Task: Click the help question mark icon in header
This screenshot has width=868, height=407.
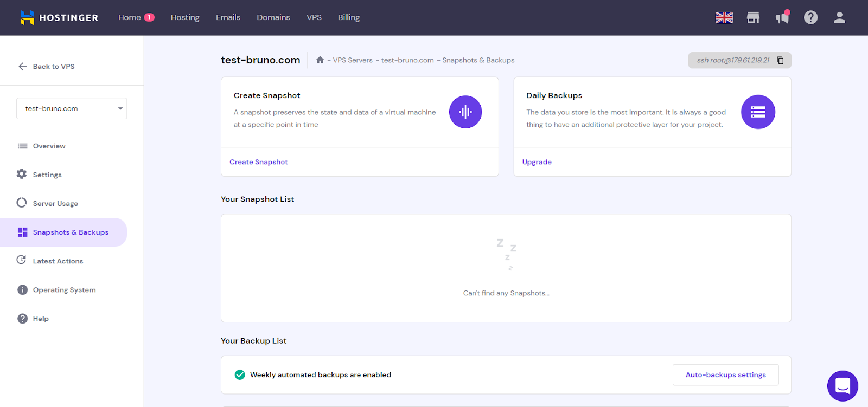Action: [810, 18]
